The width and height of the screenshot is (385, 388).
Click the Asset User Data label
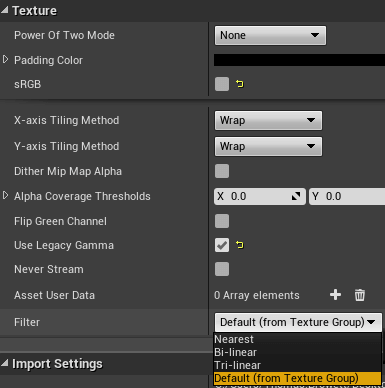pos(54,295)
